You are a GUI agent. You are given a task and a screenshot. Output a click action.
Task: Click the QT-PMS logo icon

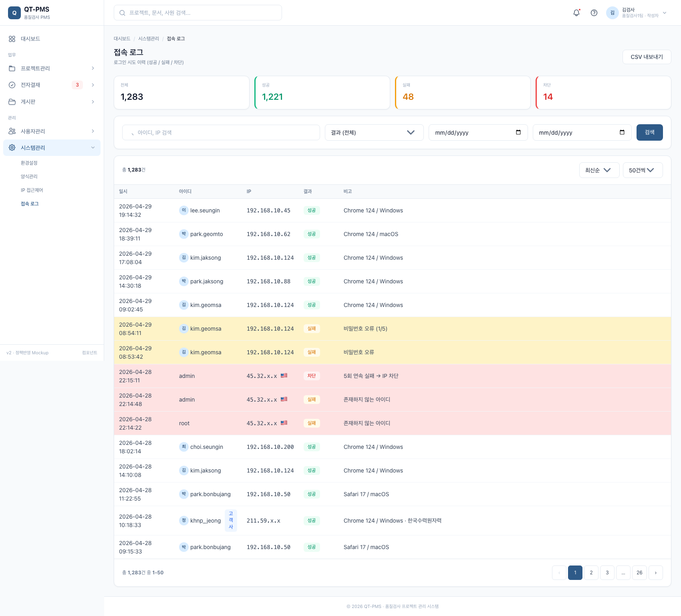14,13
